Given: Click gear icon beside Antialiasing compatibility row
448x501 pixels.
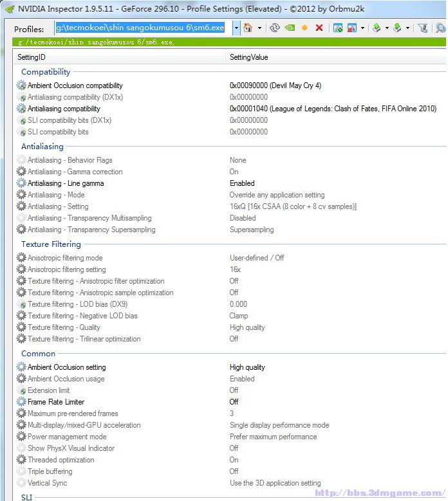Looking at the screenshot, I should coord(21,109).
